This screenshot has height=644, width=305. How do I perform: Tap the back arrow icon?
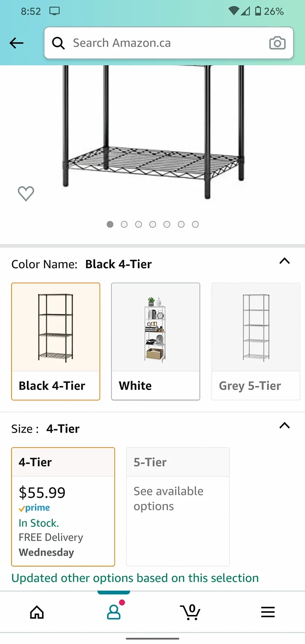pos(17,43)
